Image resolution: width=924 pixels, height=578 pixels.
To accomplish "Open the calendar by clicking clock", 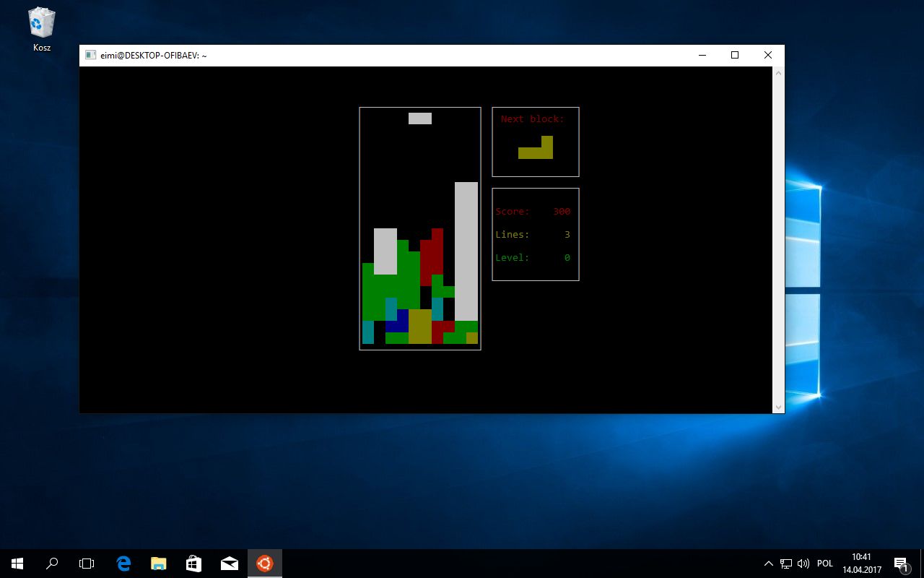I will pyautogui.click(x=861, y=564).
